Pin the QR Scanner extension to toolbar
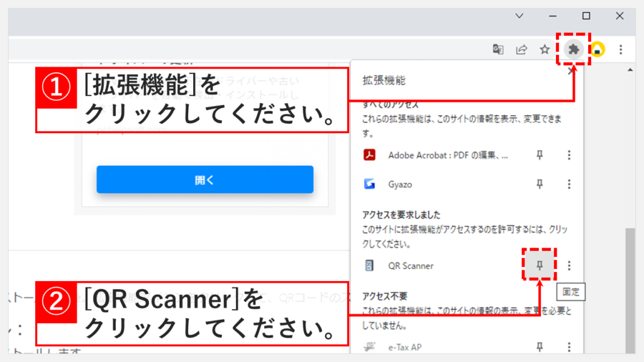The height and width of the screenshot is (362, 644). tap(539, 266)
